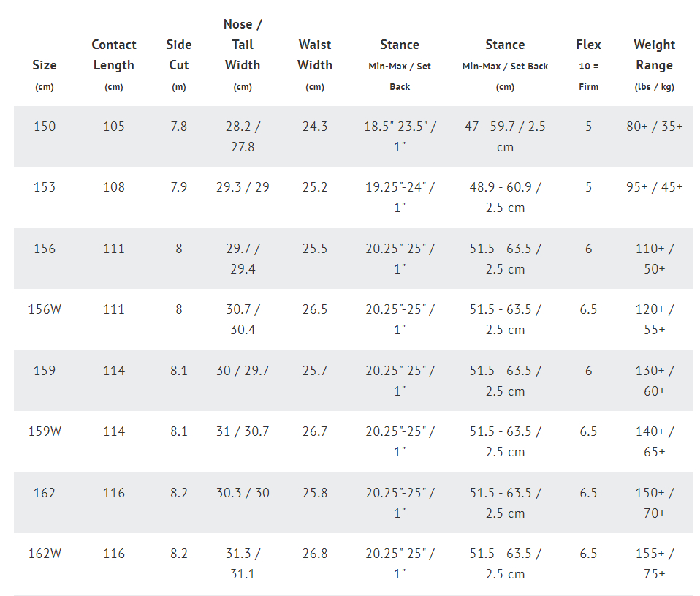Select the Waist Width column header
The width and height of the screenshot is (700, 596).
click(x=315, y=65)
